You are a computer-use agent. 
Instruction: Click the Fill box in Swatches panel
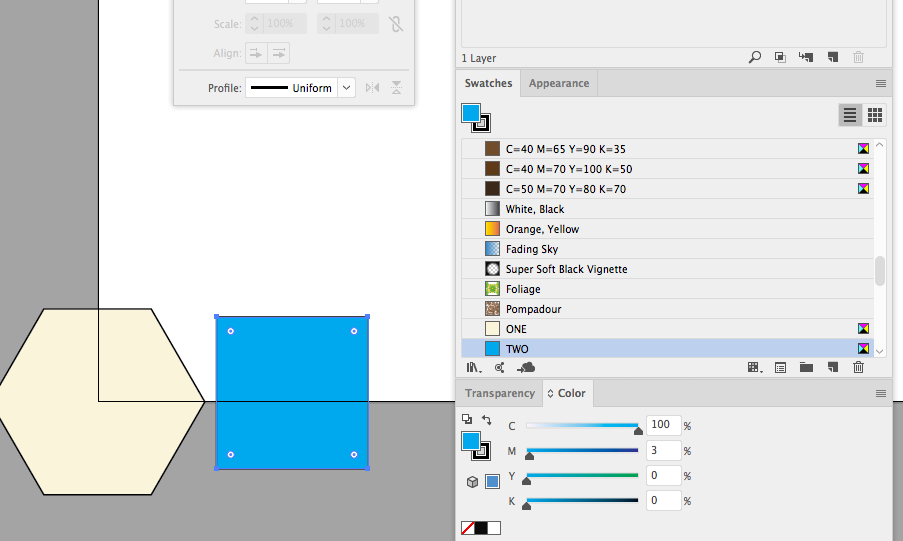coord(471,113)
